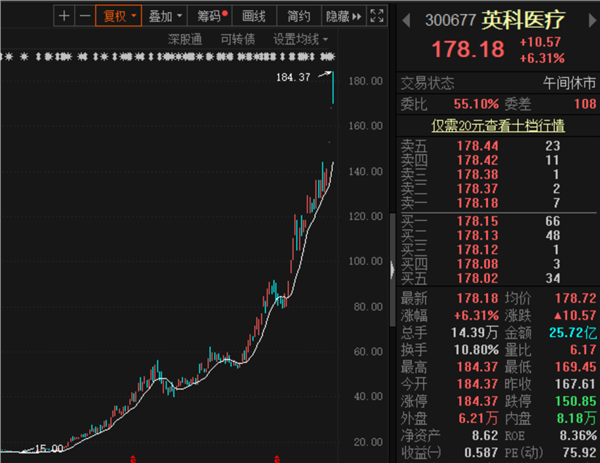This screenshot has height=463, width=600.
Task: Go to next stock arrow
Action: [x=592, y=20]
